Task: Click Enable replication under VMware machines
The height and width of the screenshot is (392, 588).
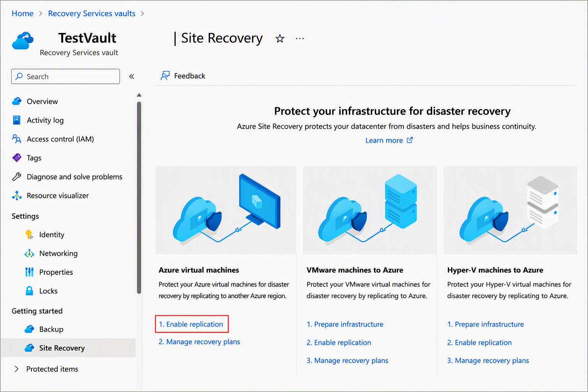Action: click(x=339, y=343)
